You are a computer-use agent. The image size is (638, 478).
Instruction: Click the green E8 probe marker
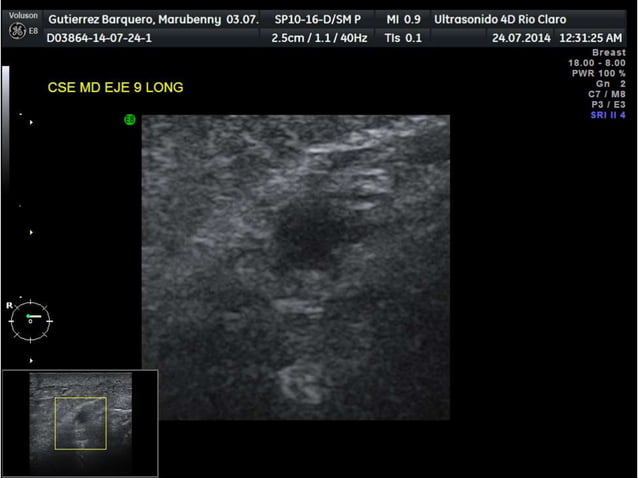[x=129, y=120]
